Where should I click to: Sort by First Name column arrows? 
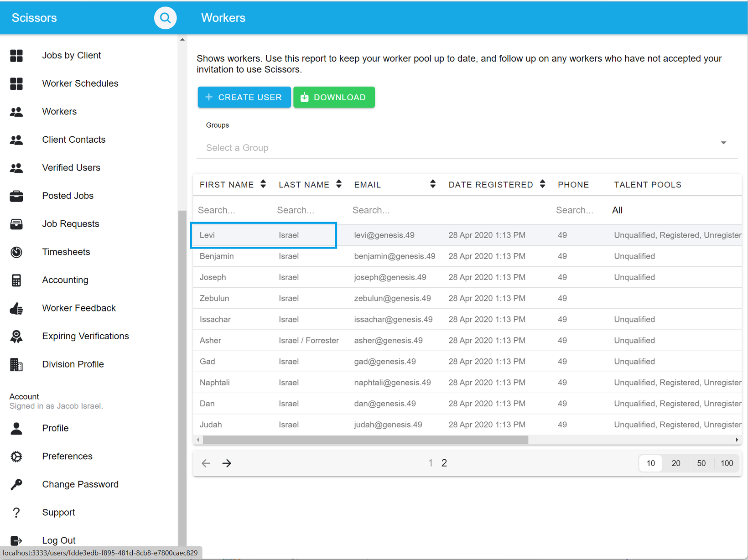coord(263,184)
